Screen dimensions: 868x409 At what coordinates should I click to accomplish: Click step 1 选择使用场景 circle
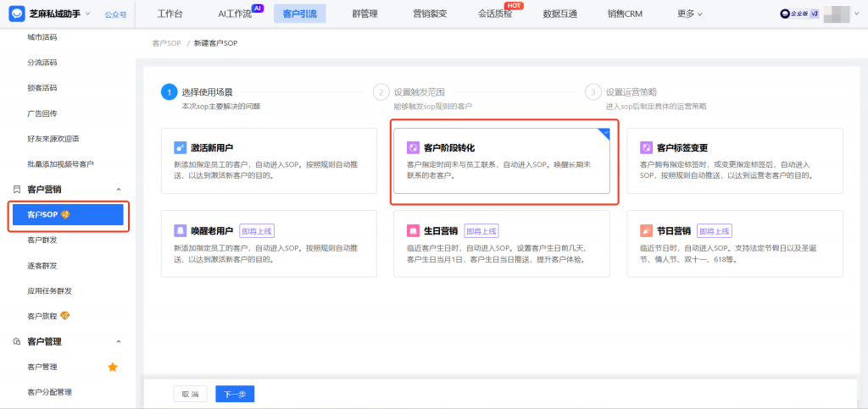point(169,91)
